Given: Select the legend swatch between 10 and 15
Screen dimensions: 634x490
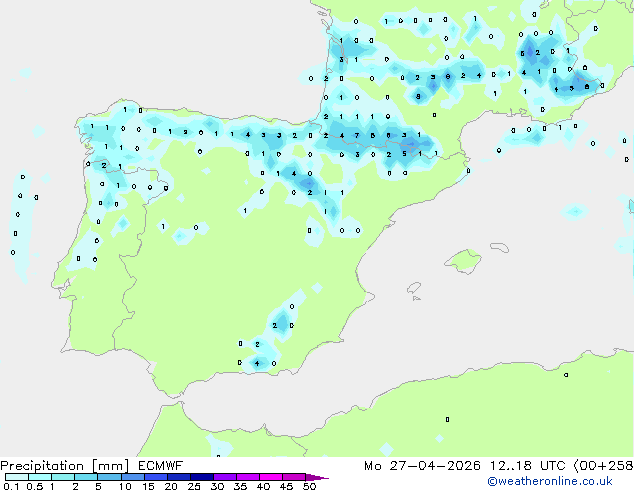Looking at the screenshot, I should pyautogui.click(x=132, y=477).
